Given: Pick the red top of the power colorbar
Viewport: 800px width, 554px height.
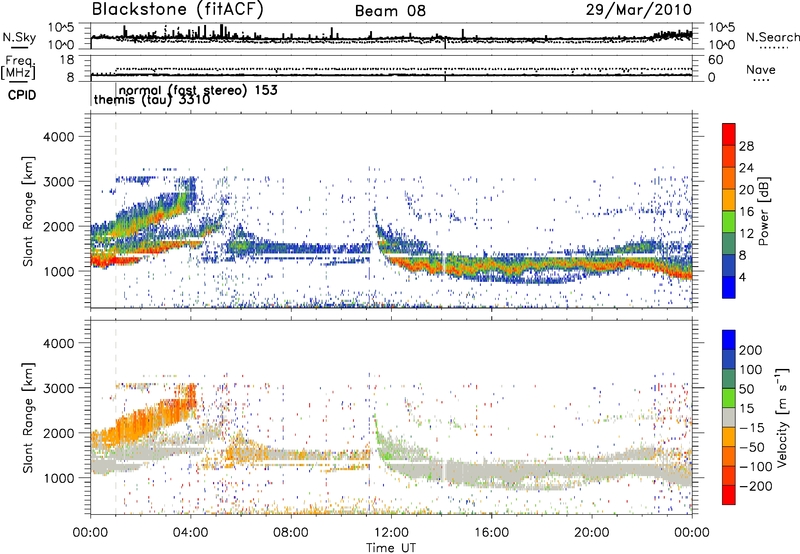Looking at the screenshot, I should coord(729,134).
